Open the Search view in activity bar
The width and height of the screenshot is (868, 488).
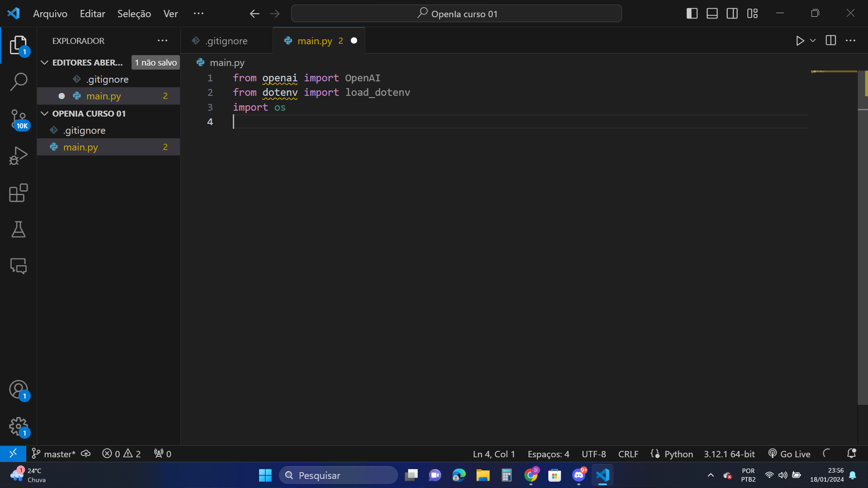(19, 82)
